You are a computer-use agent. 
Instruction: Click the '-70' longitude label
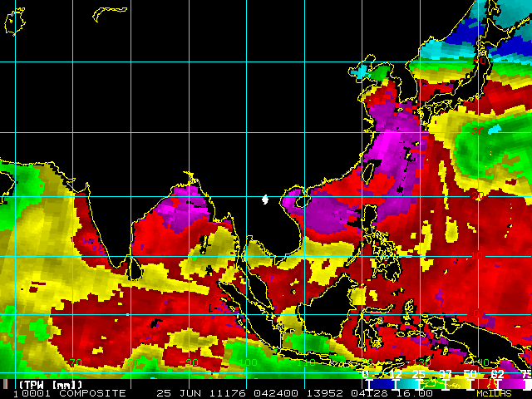(x=74, y=362)
